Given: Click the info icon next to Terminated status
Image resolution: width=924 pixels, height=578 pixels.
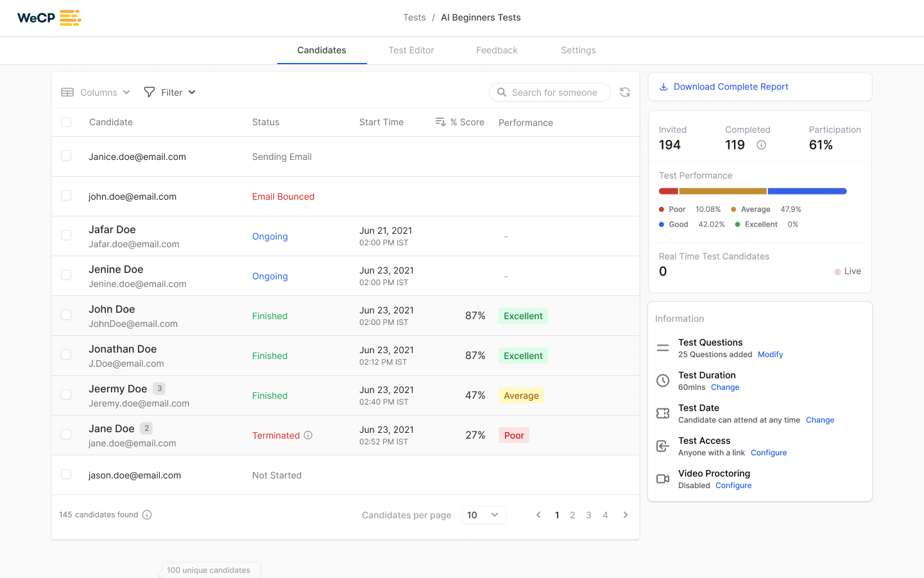Looking at the screenshot, I should [308, 435].
